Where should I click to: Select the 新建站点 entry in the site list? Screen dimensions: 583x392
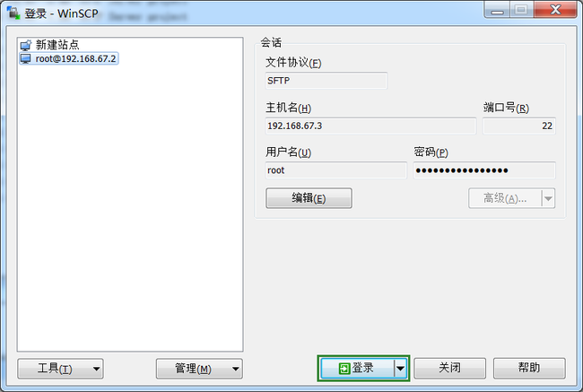[49, 45]
